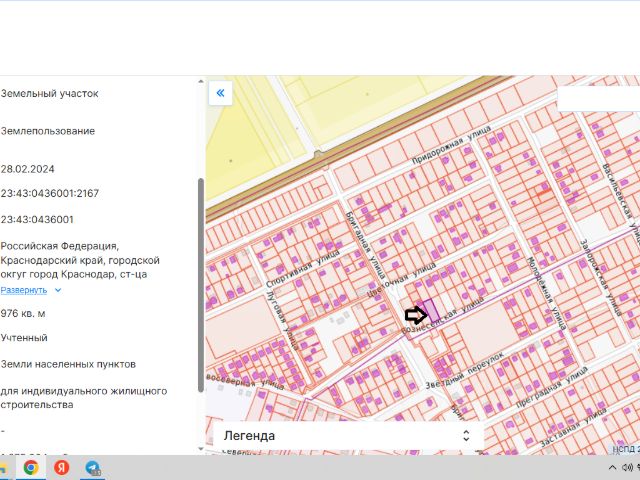
Task: Select the highlighted purple land parcel on the map
Action: coord(431,311)
